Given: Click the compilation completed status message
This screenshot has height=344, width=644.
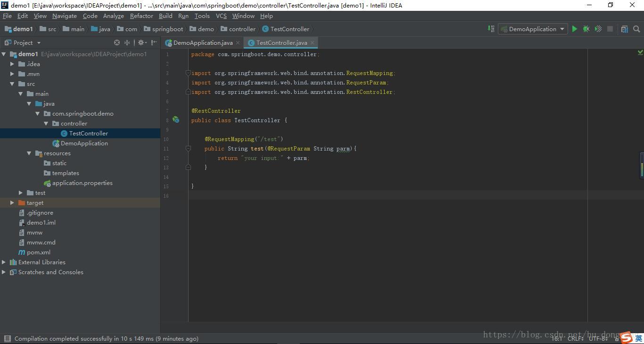Looking at the screenshot, I should coord(106,338).
